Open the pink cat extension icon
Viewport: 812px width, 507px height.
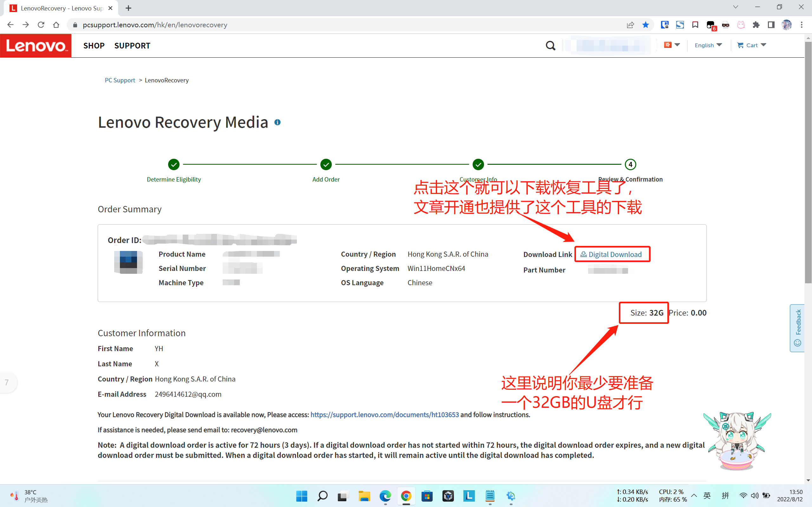click(x=741, y=24)
